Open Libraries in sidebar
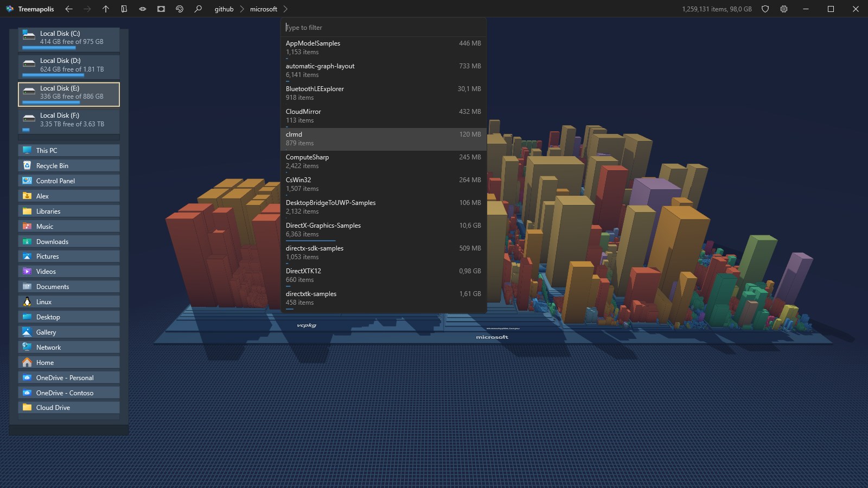Image resolution: width=868 pixels, height=488 pixels. click(69, 211)
